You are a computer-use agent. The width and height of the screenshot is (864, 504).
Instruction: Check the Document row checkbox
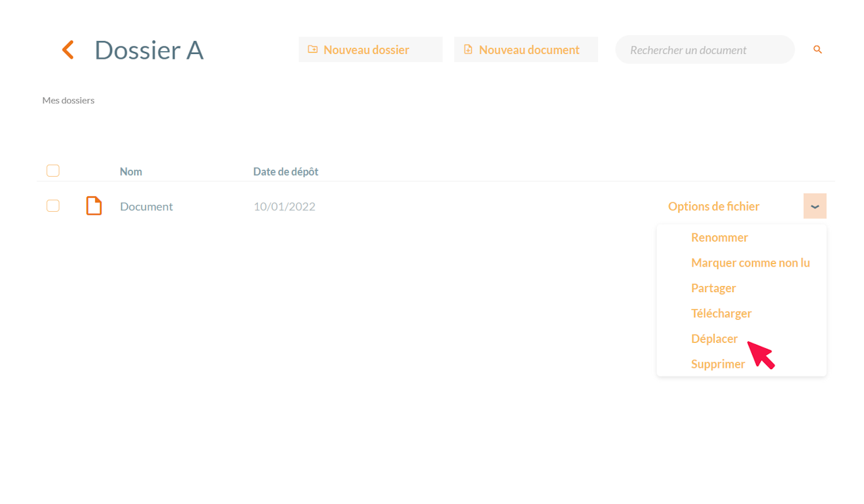click(x=53, y=206)
